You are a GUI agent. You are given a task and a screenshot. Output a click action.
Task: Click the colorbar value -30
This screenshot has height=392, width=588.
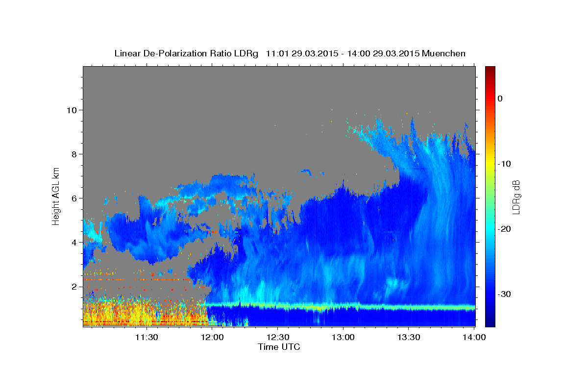tap(504, 294)
